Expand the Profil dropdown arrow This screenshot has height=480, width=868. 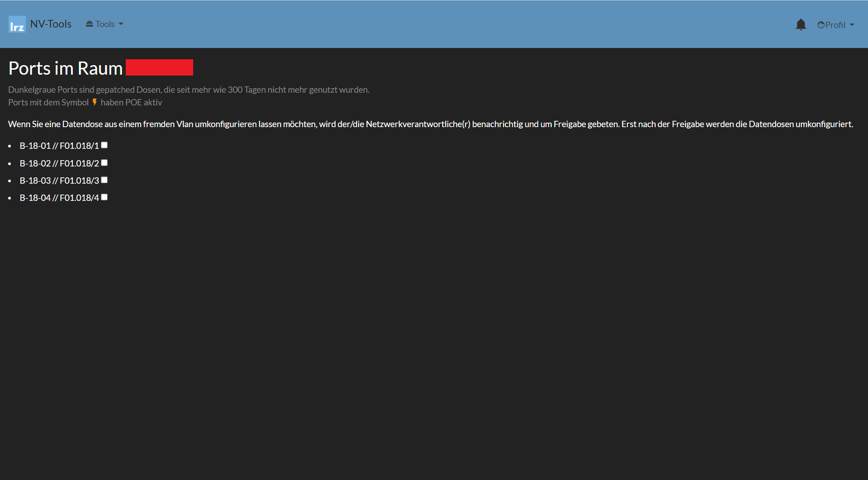(x=852, y=25)
